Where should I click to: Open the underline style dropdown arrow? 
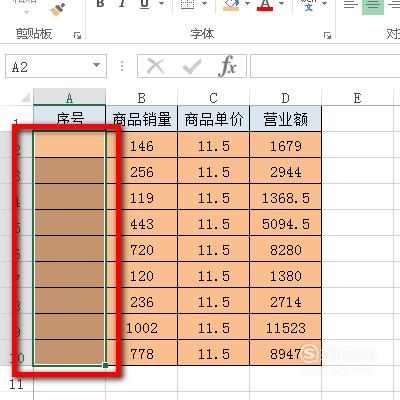click(x=161, y=4)
